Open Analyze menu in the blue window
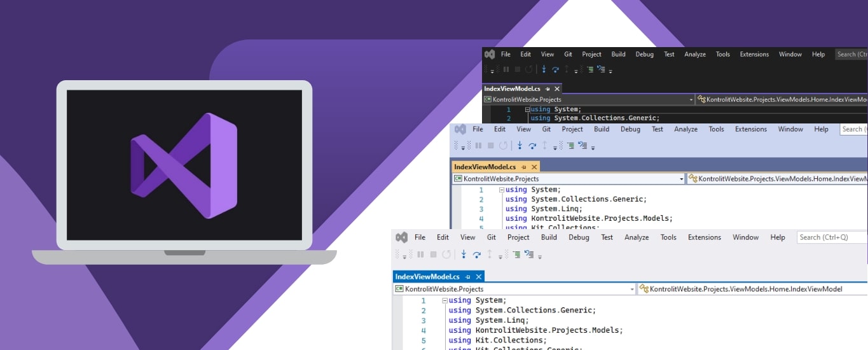This screenshot has height=350, width=868. (686, 129)
